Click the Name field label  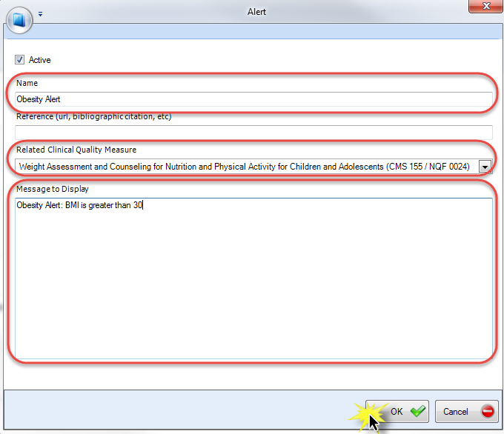[x=27, y=84]
